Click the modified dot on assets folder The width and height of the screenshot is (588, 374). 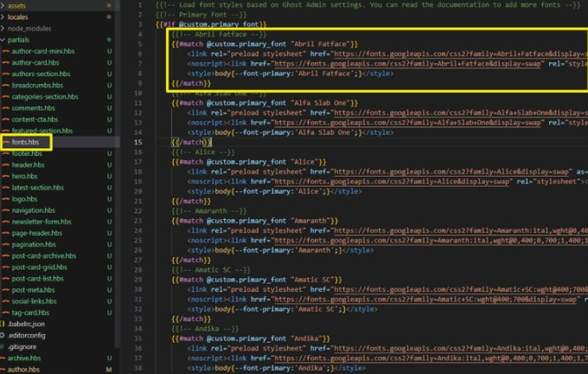pyautogui.click(x=109, y=6)
